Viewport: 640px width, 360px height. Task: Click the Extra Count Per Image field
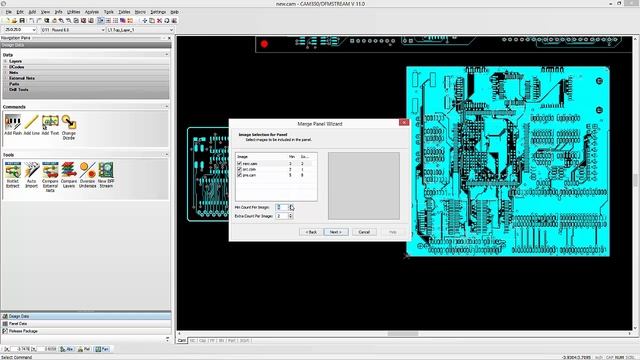tap(282, 216)
